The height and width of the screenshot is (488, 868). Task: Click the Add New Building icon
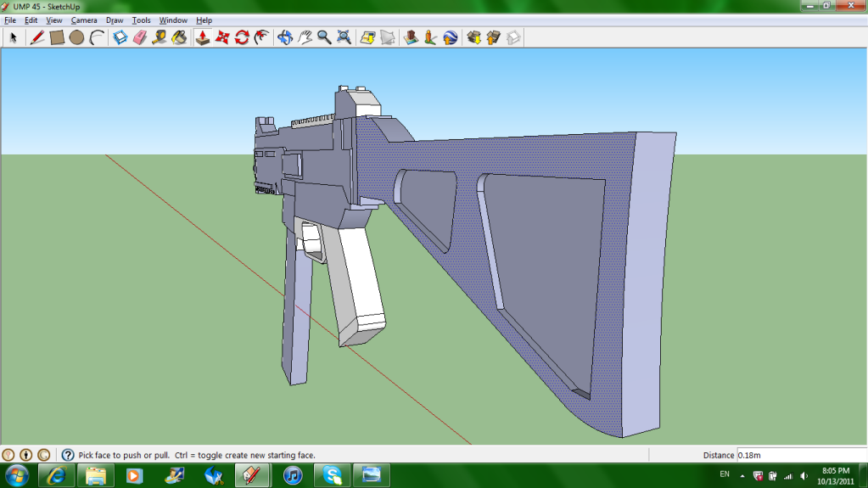[411, 37]
